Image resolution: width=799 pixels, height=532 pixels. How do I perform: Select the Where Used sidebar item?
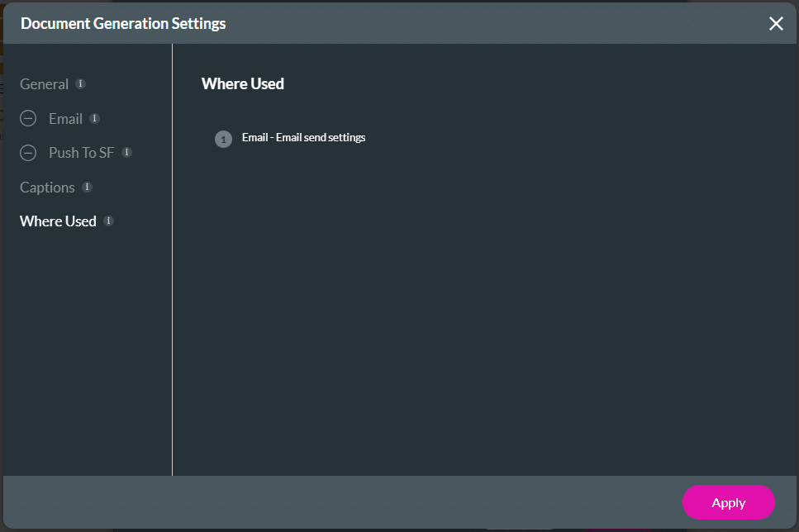coord(58,221)
